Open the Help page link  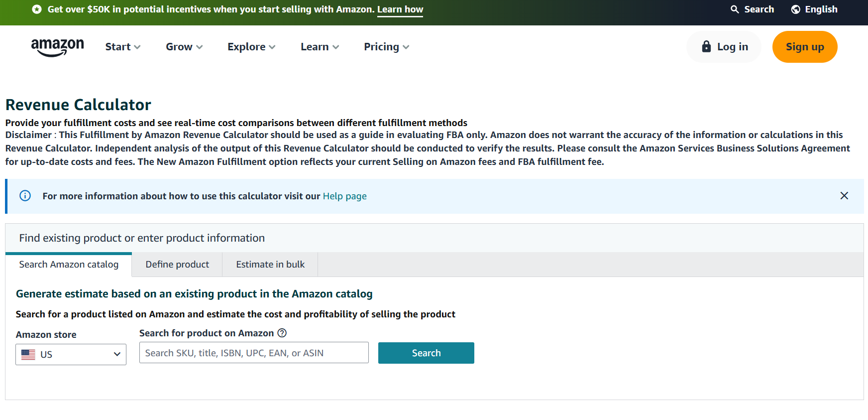pyautogui.click(x=345, y=196)
